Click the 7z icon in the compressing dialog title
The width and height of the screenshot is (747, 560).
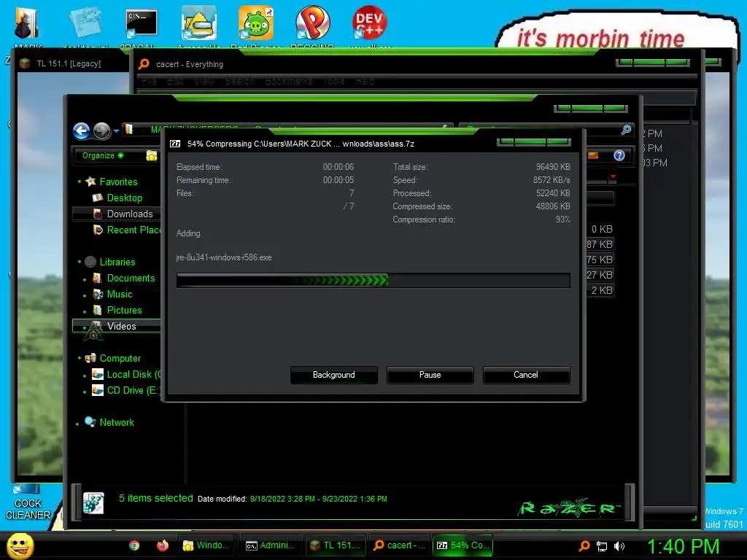[x=175, y=144]
